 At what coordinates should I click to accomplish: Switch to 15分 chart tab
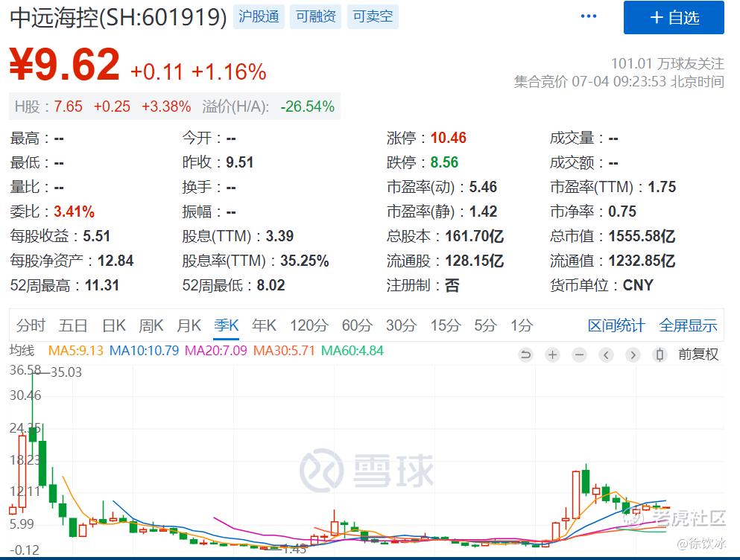(x=445, y=325)
